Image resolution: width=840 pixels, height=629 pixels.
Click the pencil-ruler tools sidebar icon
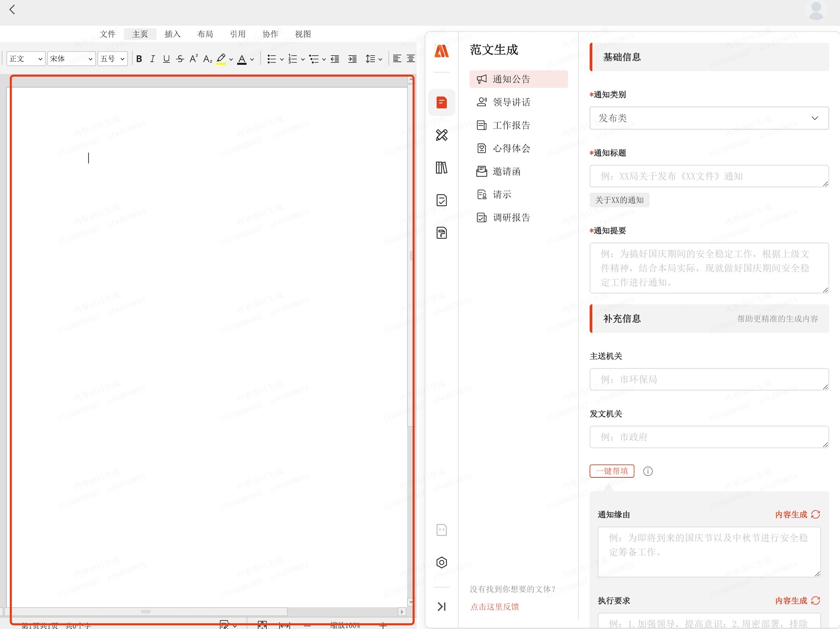[x=441, y=135]
